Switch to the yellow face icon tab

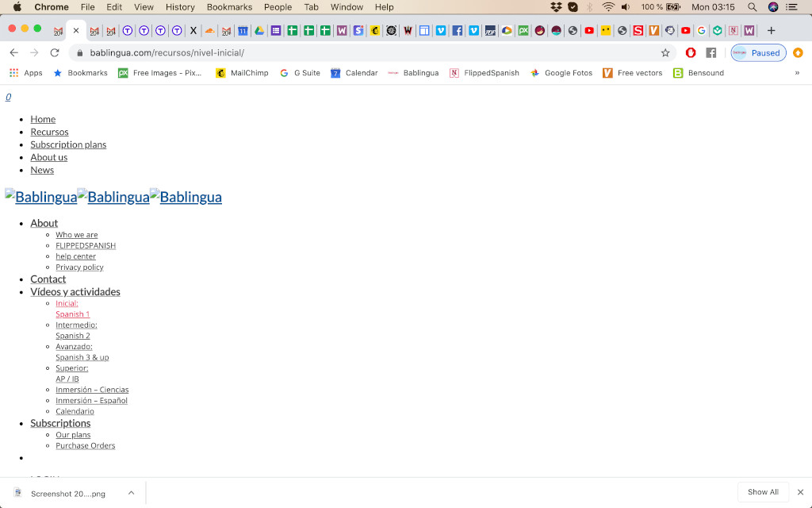605,31
